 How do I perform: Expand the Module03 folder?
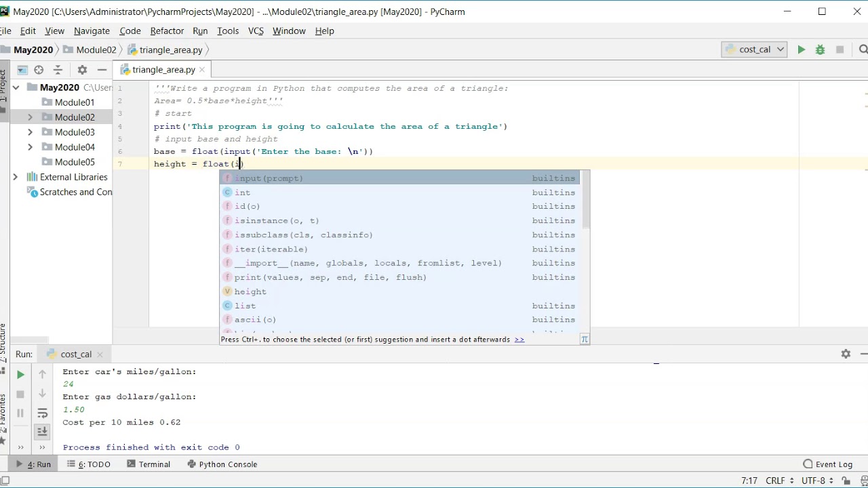(30, 132)
